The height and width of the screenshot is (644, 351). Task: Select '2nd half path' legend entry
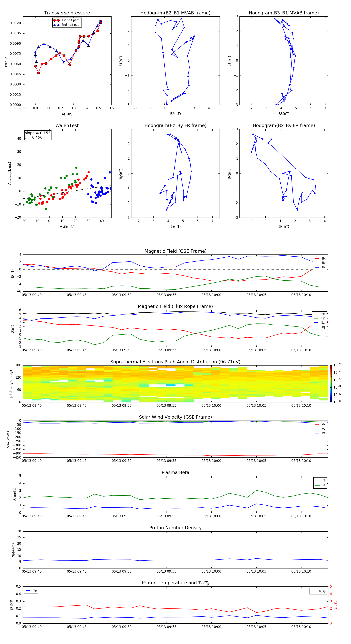click(67, 25)
